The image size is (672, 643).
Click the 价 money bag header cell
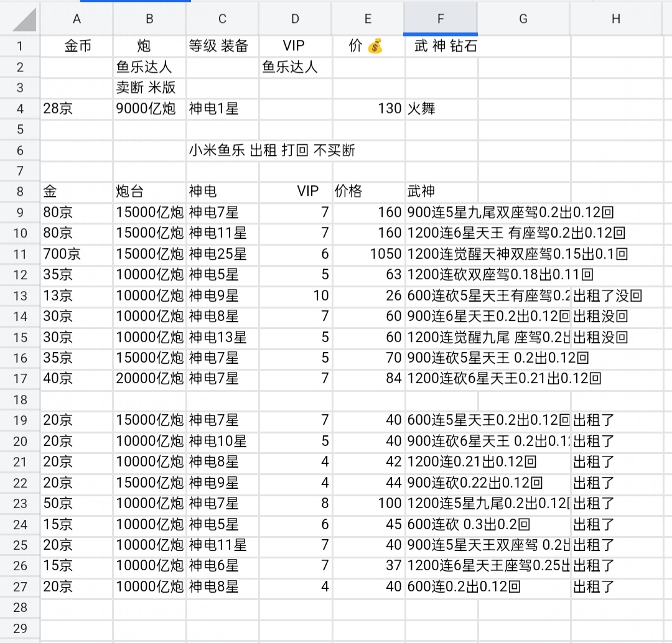pos(368,46)
